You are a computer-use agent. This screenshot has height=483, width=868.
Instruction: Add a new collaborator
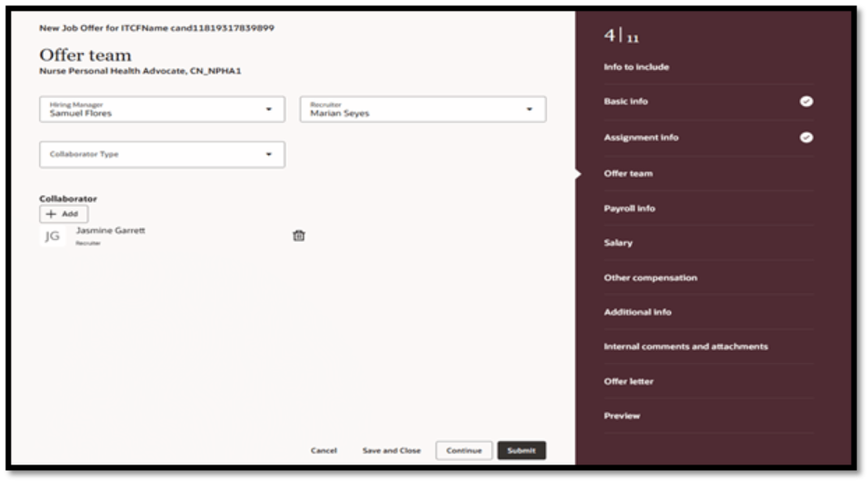[x=63, y=214]
